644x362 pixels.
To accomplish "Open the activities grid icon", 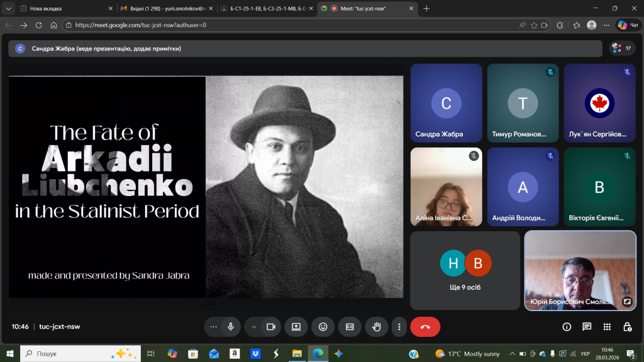I will pos(607,327).
